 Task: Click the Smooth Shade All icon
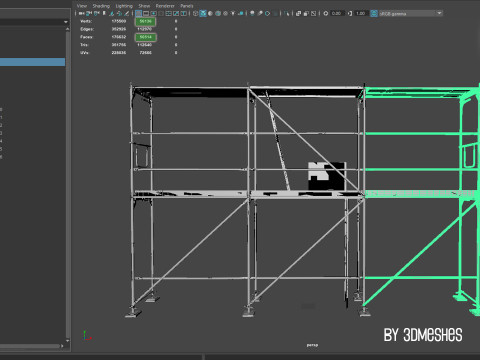coord(203,13)
